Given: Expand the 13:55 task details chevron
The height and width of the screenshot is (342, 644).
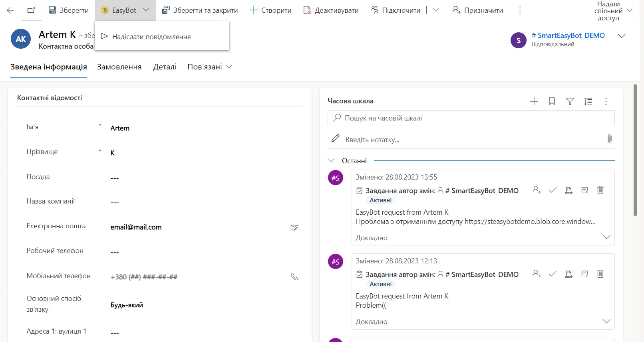Looking at the screenshot, I should [x=606, y=237].
